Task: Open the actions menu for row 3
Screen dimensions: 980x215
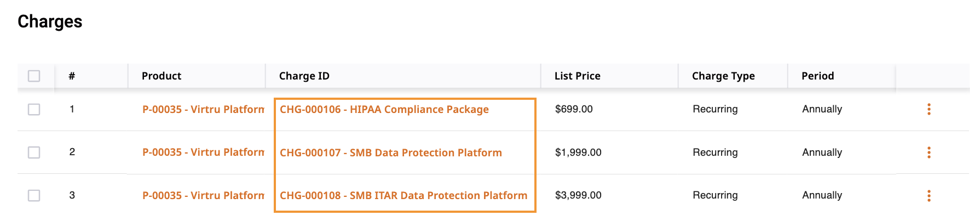Action: coord(929,195)
